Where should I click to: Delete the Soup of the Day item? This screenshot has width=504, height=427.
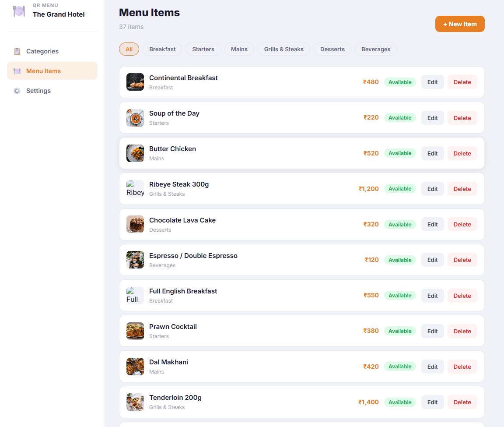[462, 118]
